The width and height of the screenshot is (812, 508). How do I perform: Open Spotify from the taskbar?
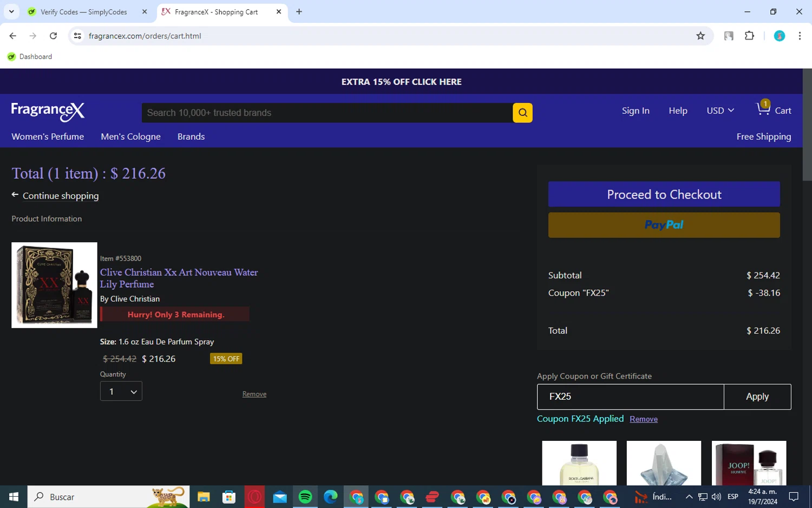pyautogui.click(x=305, y=497)
